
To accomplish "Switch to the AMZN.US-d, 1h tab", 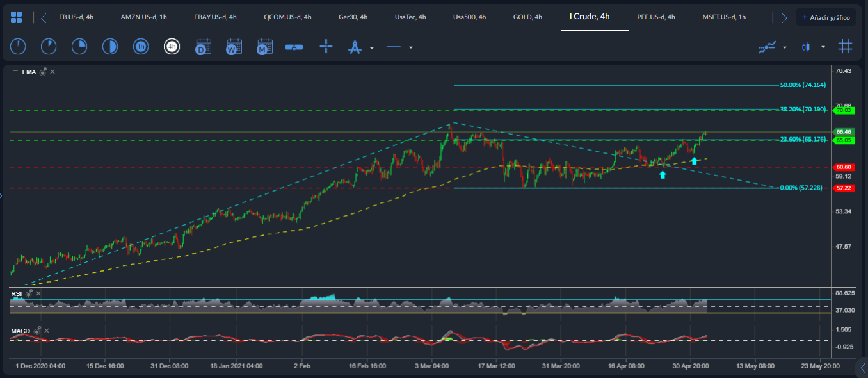I will pyautogui.click(x=144, y=17).
